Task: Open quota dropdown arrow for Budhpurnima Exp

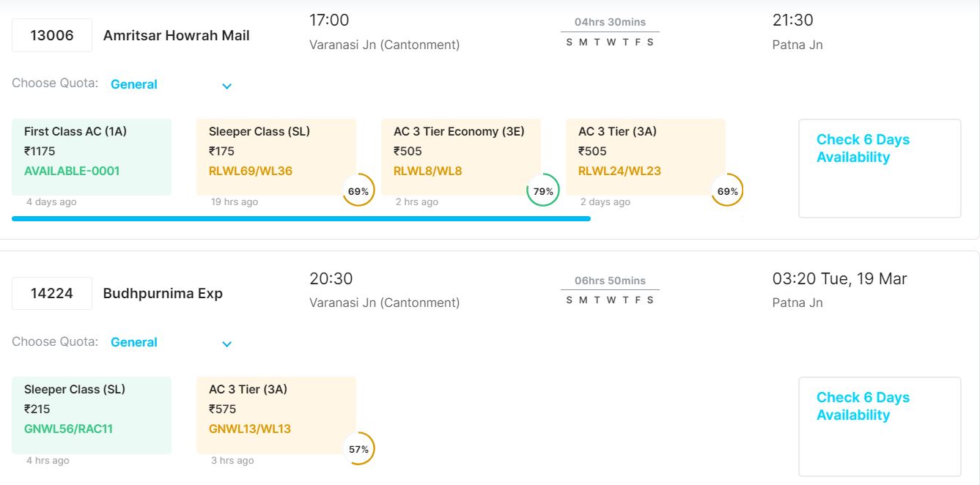Action: point(226,344)
